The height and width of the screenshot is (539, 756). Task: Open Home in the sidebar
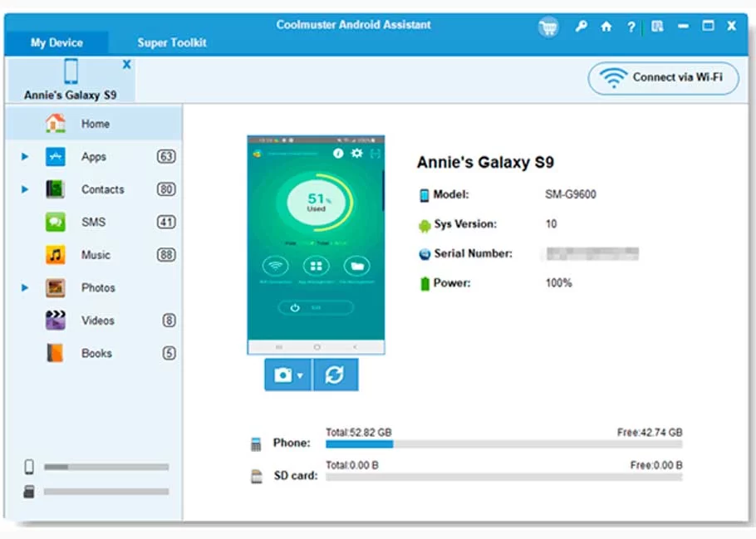pos(94,124)
